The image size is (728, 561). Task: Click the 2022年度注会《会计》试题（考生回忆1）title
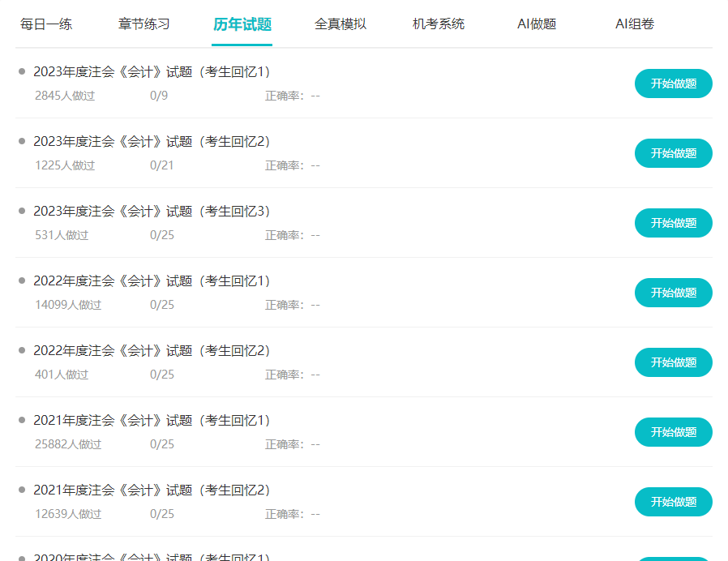[x=152, y=281]
